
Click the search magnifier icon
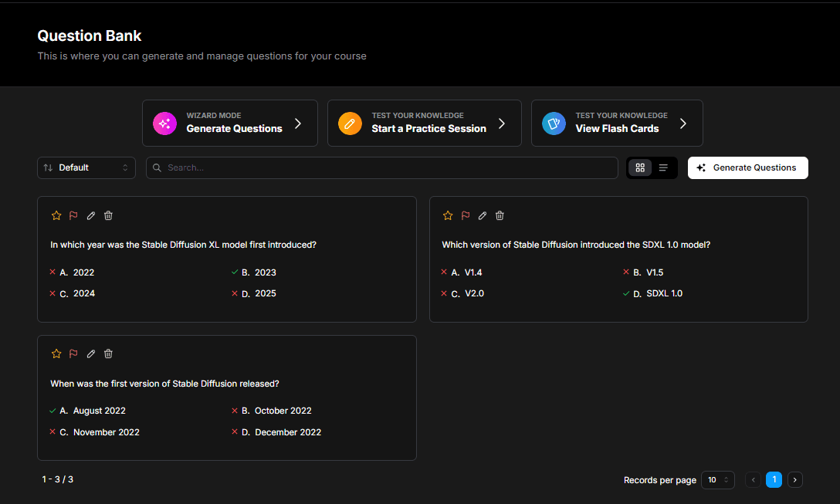click(157, 167)
